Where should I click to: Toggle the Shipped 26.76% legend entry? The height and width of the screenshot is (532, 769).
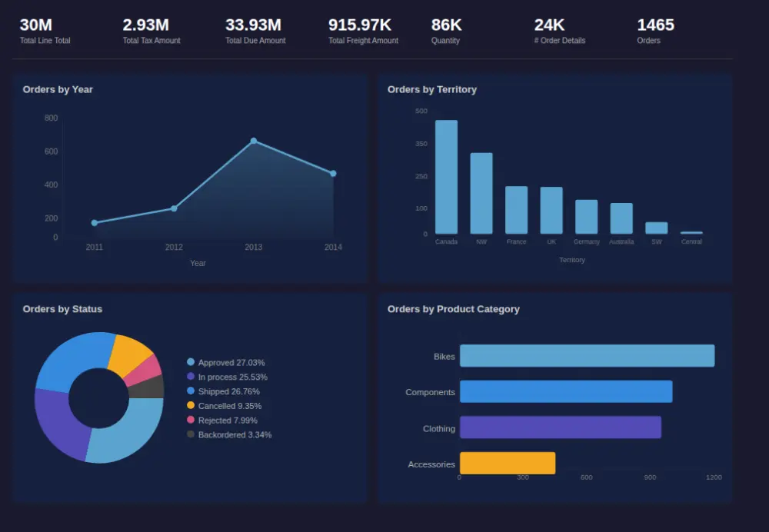[223, 391]
